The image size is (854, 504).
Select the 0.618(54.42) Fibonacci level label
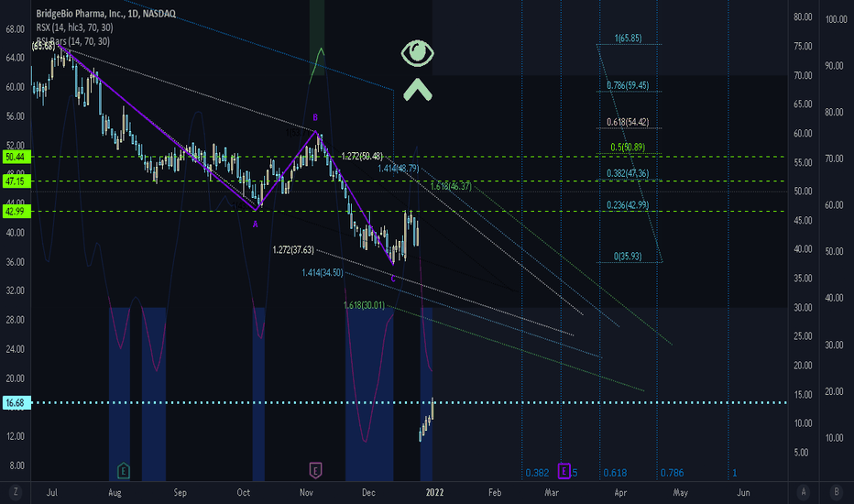point(628,122)
